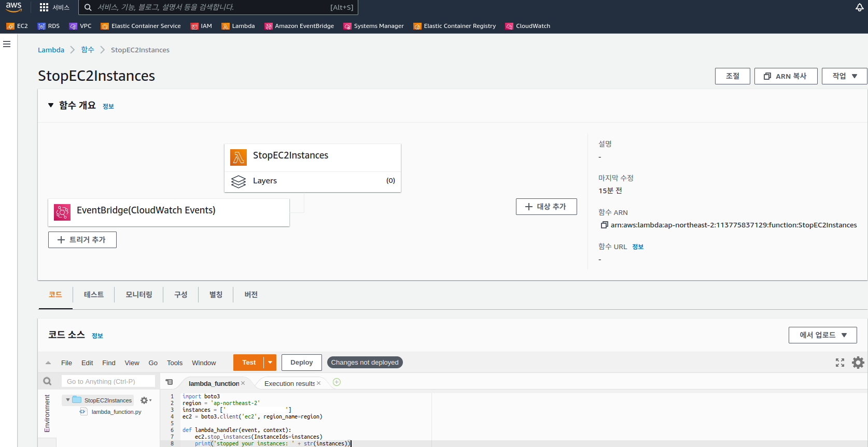Click the orange Test button
Screen dimensions: 868x447
(249, 363)
